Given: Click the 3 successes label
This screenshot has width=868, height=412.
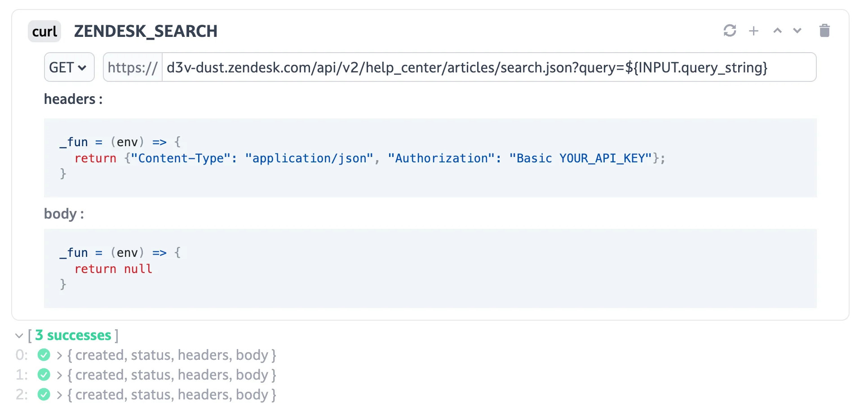Looking at the screenshot, I should 73,335.
